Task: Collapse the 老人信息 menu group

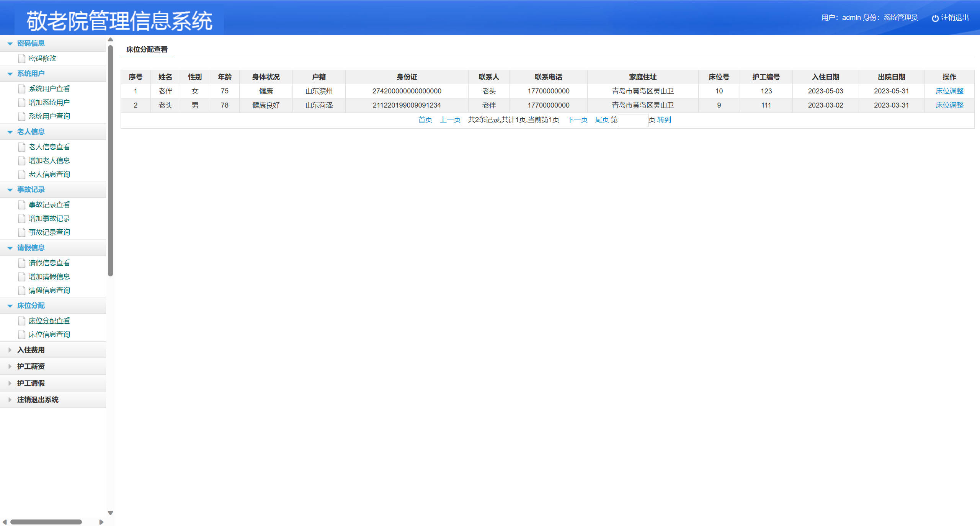Action: coord(10,132)
